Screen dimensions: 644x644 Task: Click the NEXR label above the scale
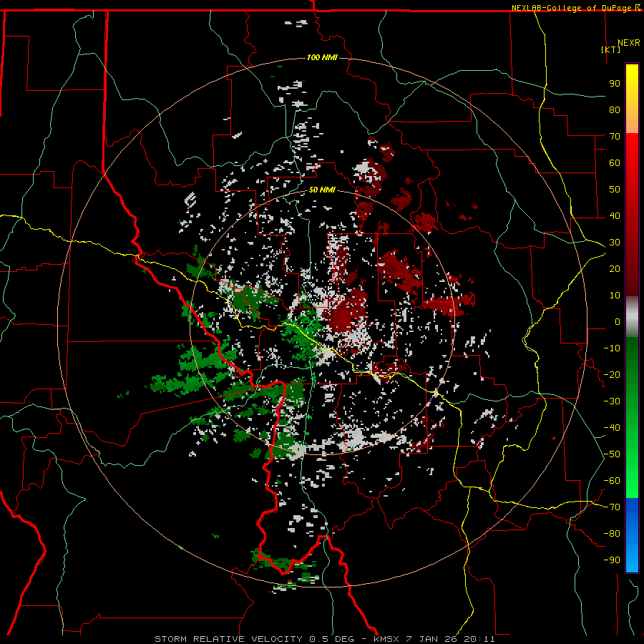pyautogui.click(x=629, y=43)
